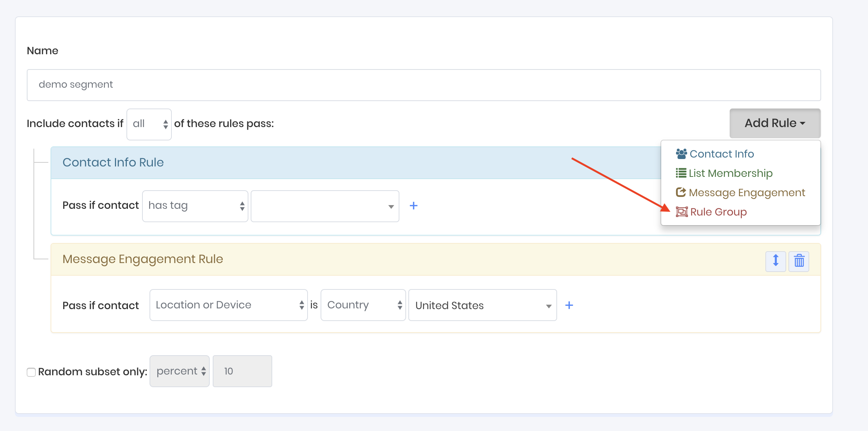Open the has tag condition dropdown

click(195, 206)
